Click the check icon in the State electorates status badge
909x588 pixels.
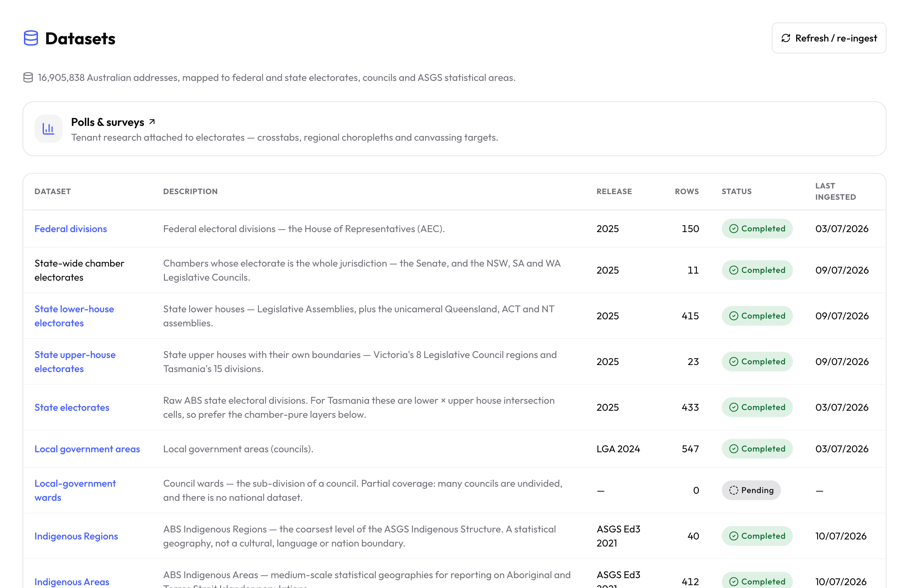[734, 407]
